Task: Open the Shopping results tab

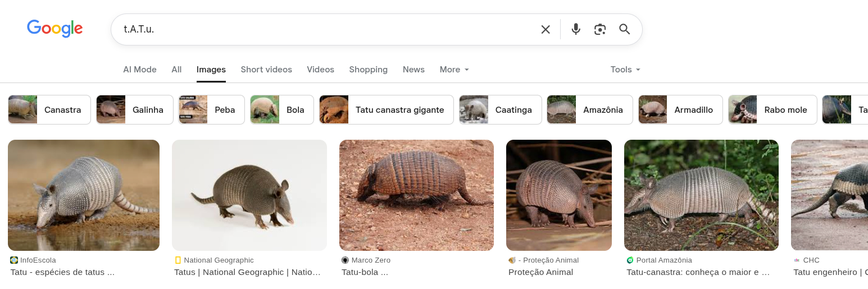Action: [368, 70]
